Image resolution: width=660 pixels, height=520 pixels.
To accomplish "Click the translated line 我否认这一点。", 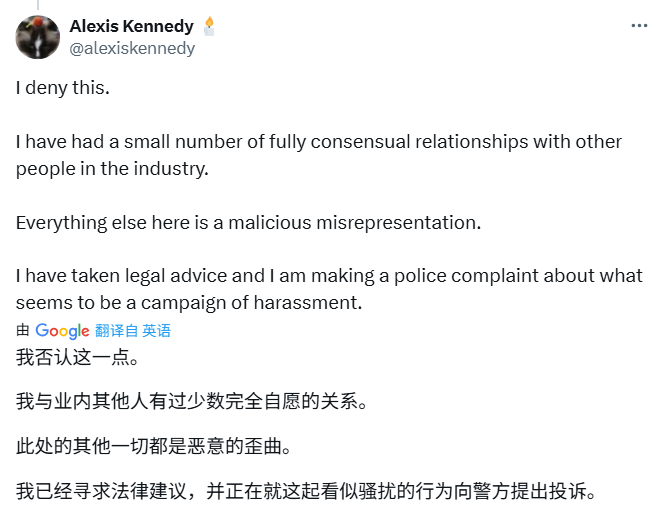I will (76, 357).
